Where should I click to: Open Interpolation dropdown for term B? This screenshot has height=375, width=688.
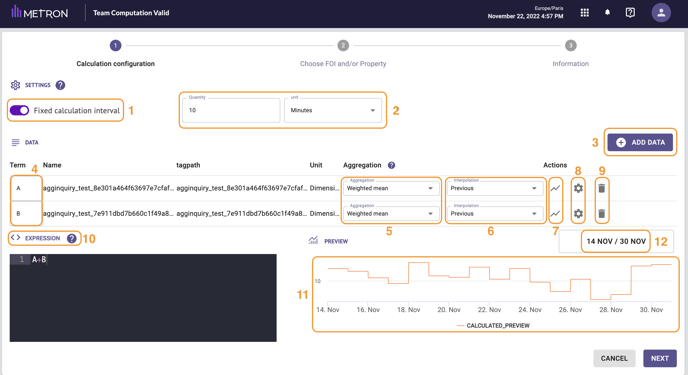click(495, 214)
